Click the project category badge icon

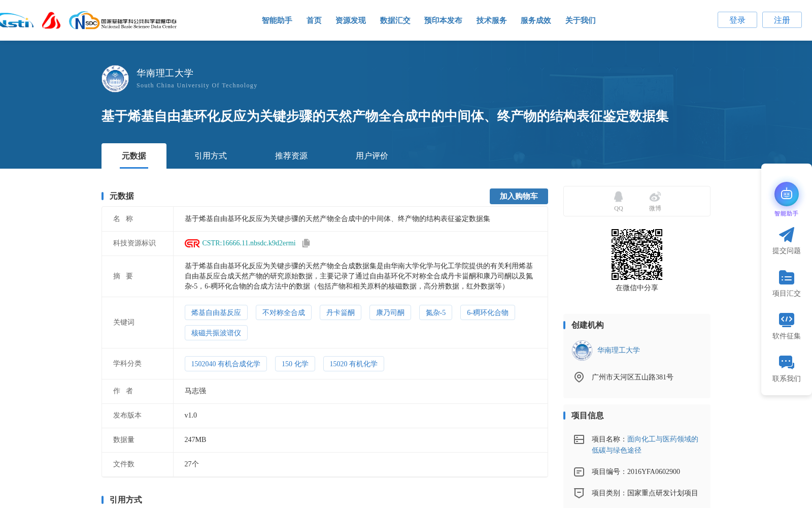(x=579, y=493)
